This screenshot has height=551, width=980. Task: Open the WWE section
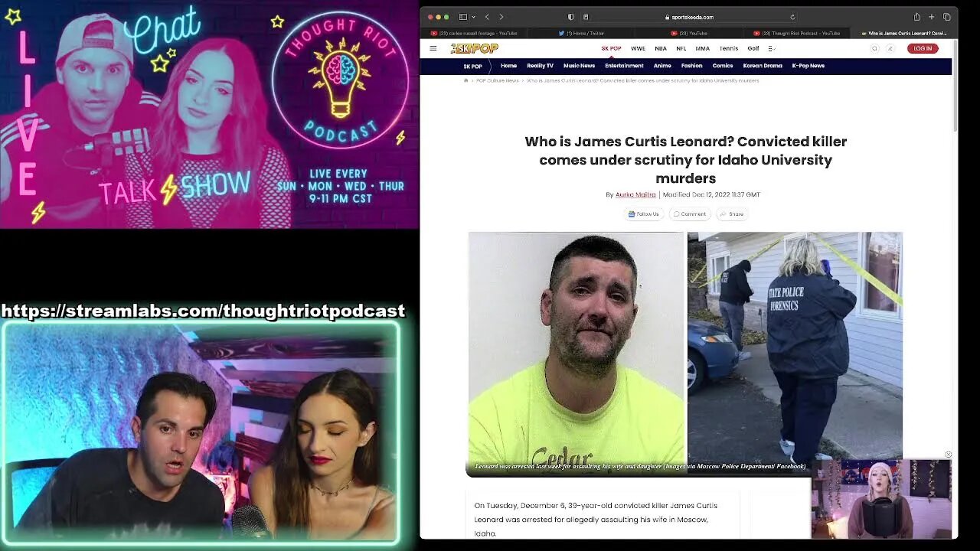pyautogui.click(x=638, y=48)
